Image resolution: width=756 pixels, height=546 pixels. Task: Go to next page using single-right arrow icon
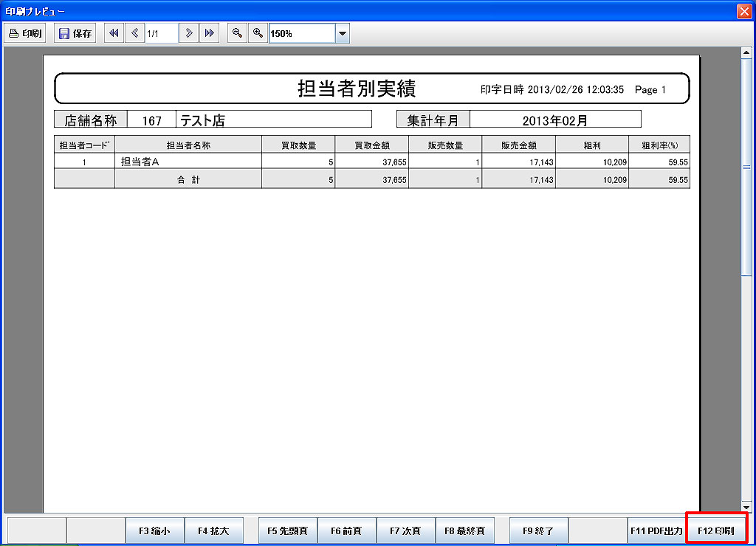coord(189,33)
